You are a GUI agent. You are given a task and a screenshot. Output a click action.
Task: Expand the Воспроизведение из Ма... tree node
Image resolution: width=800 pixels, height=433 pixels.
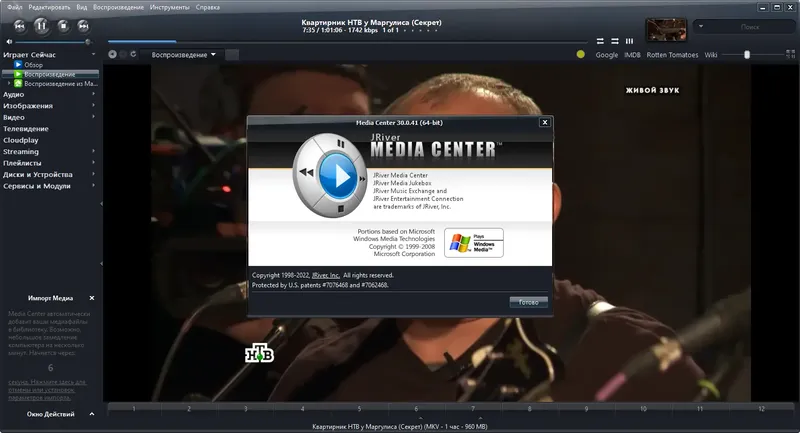click(9, 83)
